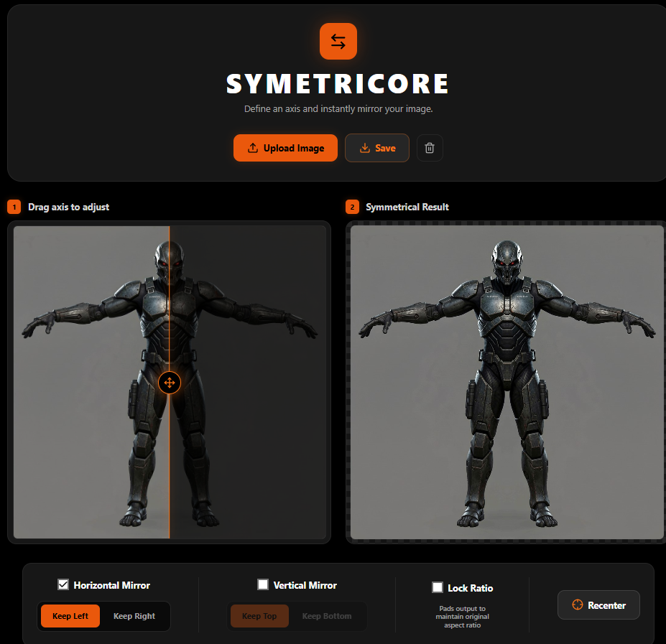Enable the Lock Ratio checkbox
Screen dimensions: 666x644
tap(437, 587)
